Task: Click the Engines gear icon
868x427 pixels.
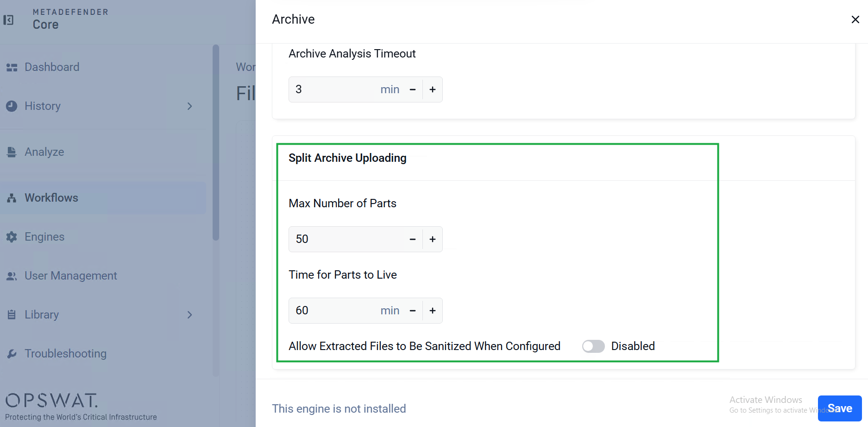Action: tap(12, 237)
